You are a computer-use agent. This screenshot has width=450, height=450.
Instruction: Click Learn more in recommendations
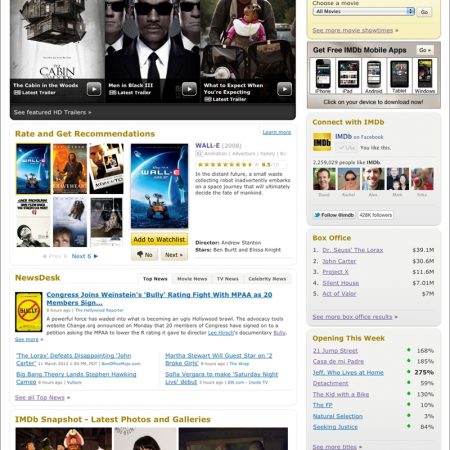[x=277, y=132]
